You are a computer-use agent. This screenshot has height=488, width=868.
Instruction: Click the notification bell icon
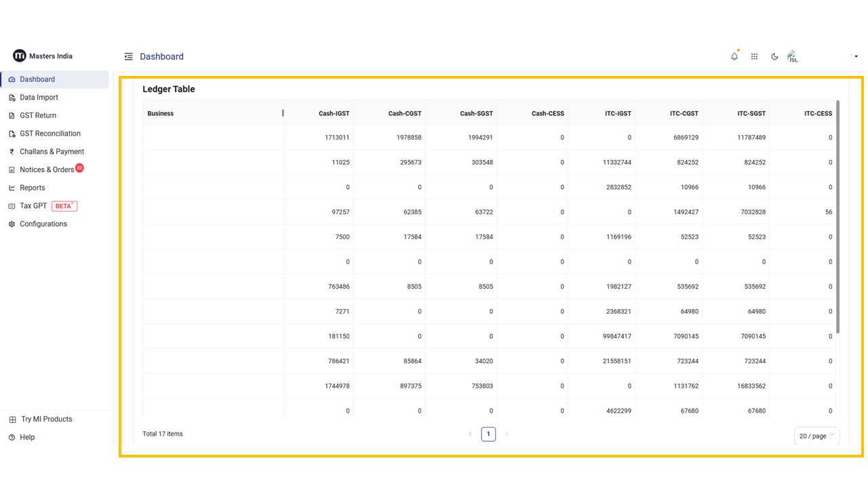[x=734, y=57]
